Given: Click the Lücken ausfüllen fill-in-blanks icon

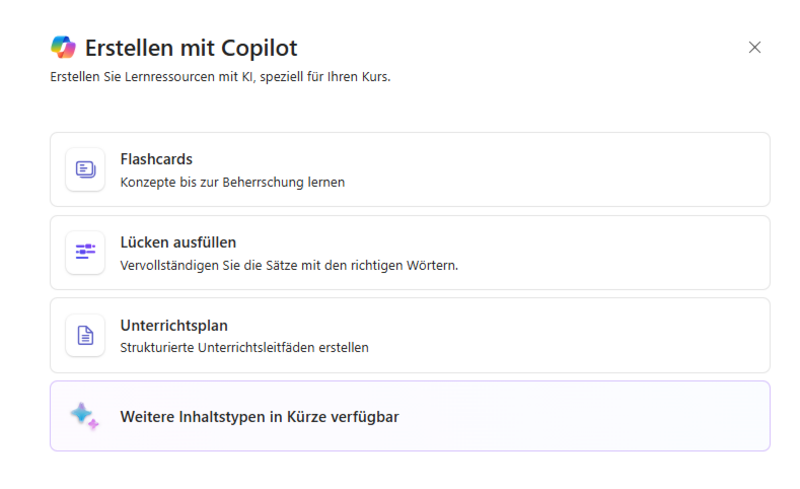Looking at the screenshot, I should tap(85, 252).
